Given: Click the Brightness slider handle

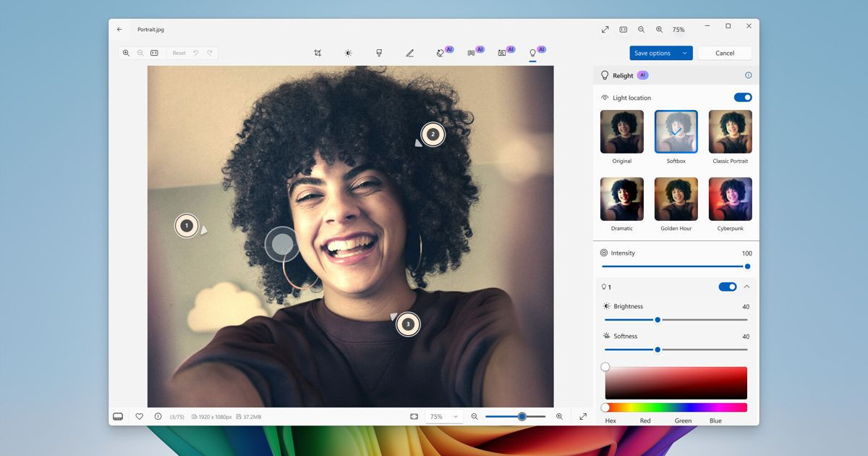Looking at the screenshot, I should point(658,320).
